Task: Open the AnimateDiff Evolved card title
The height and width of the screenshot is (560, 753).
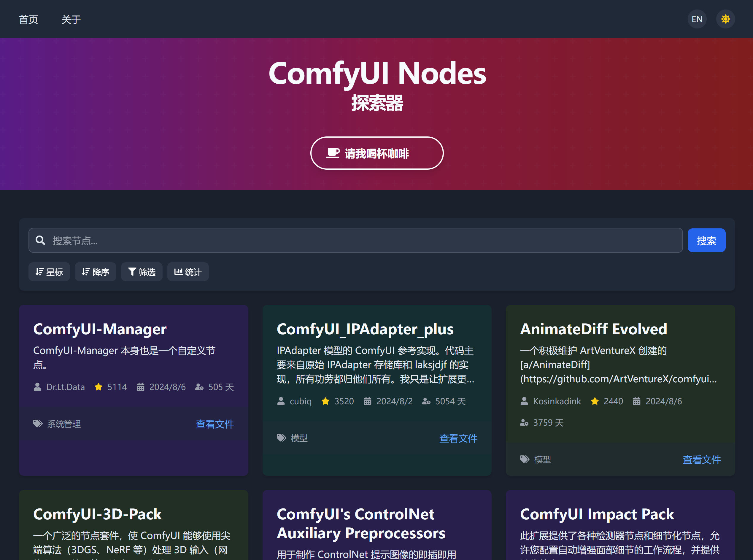Action: coord(593,329)
